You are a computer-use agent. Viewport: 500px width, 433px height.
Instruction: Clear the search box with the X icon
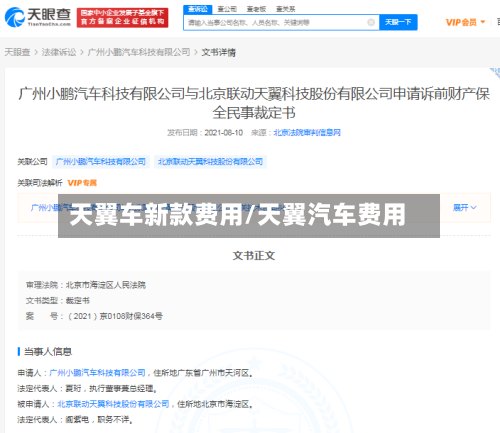[371, 22]
